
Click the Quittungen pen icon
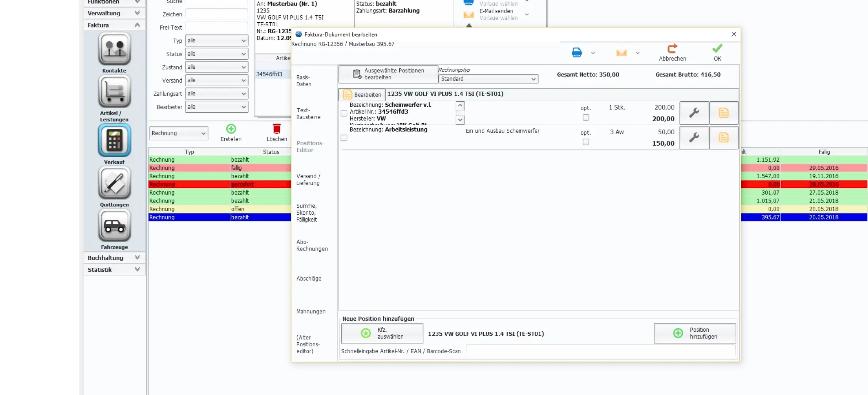[114, 183]
